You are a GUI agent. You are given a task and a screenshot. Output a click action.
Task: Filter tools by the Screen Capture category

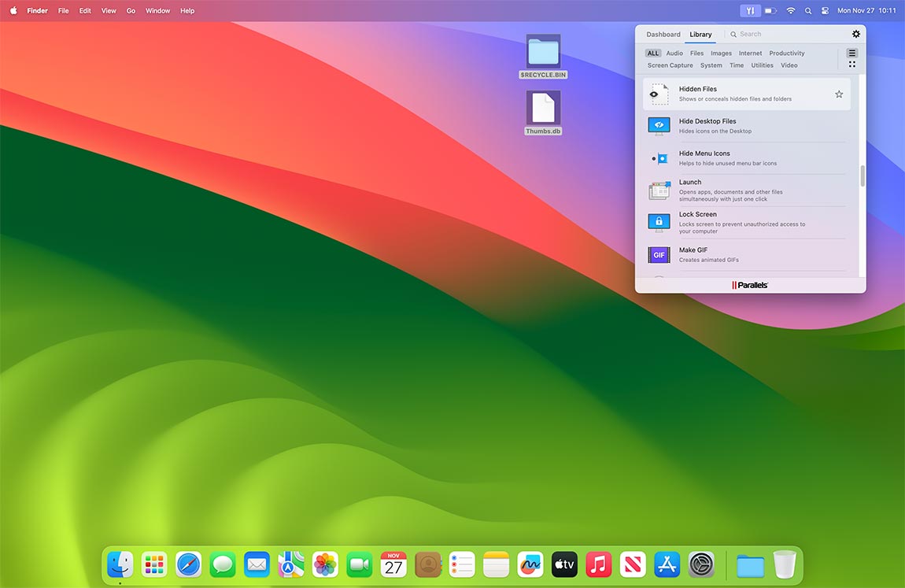(670, 65)
